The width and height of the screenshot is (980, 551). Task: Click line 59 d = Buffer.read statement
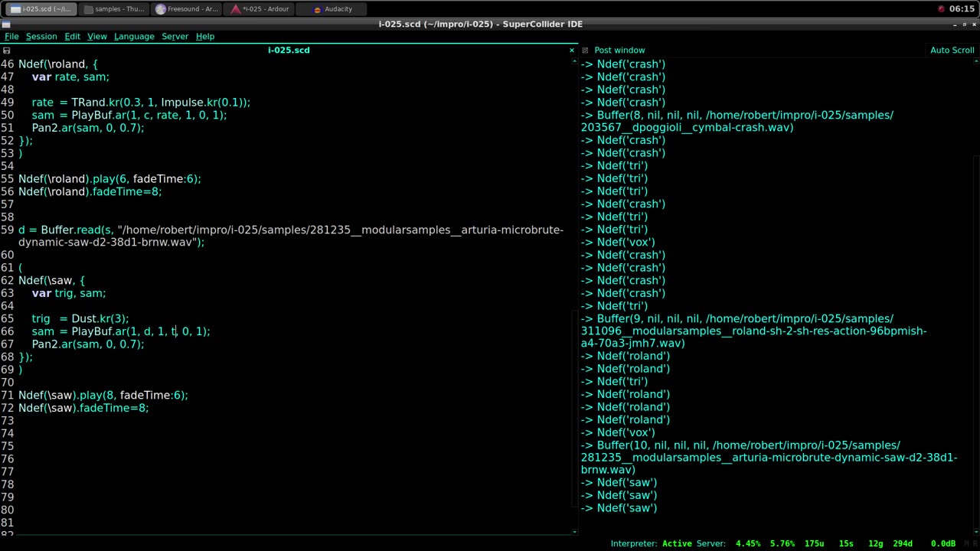point(291,236)
